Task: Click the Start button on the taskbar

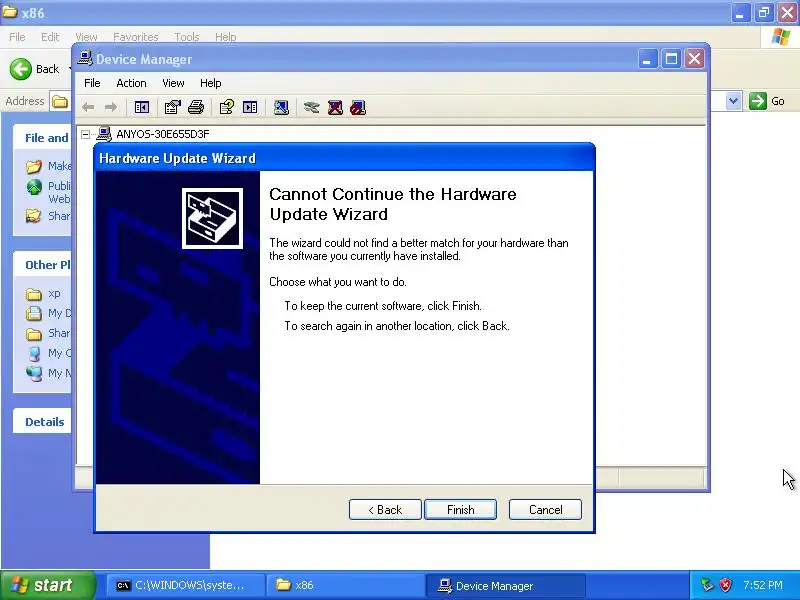Action: click(47, 585)
